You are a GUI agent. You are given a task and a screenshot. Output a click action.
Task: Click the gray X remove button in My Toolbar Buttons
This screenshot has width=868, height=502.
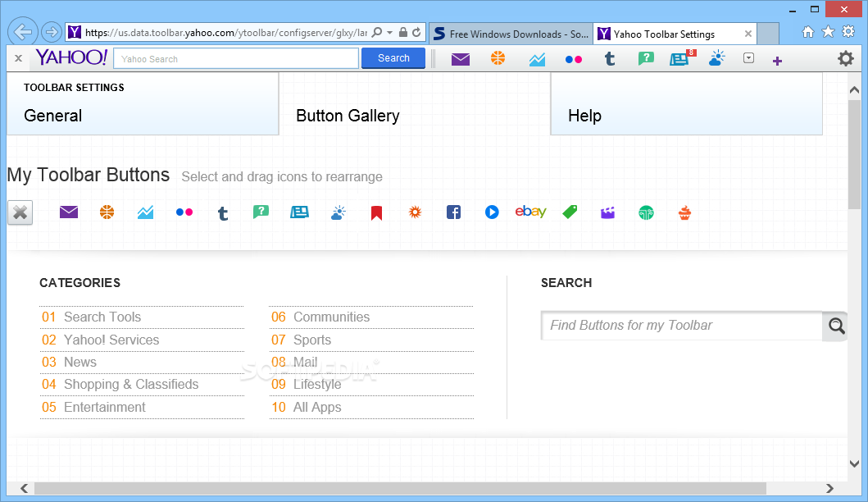click(x=20, y=212)
